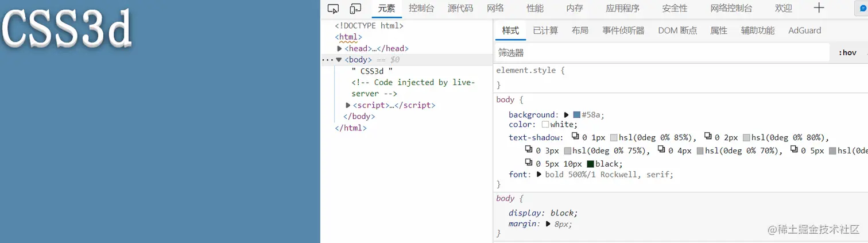Activate the element inspector picker icon
The image size is (868, 243).
334,8
